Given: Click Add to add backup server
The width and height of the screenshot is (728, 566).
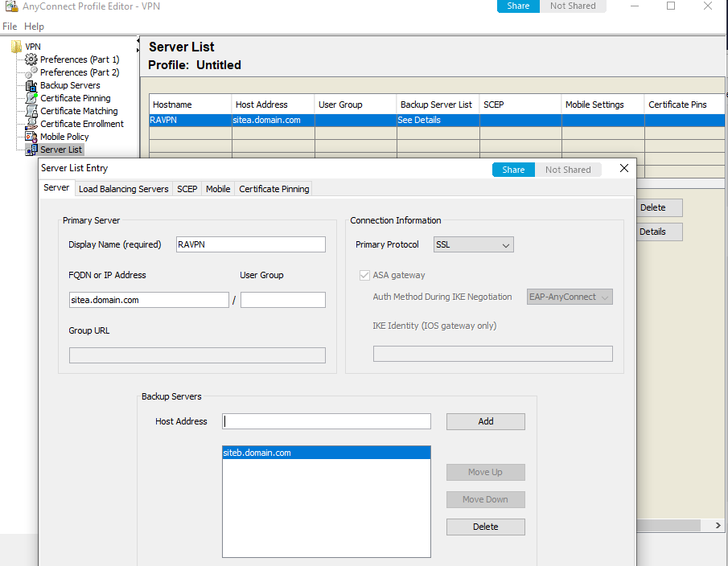Looking at the screenshot, I should click(486, 421).
